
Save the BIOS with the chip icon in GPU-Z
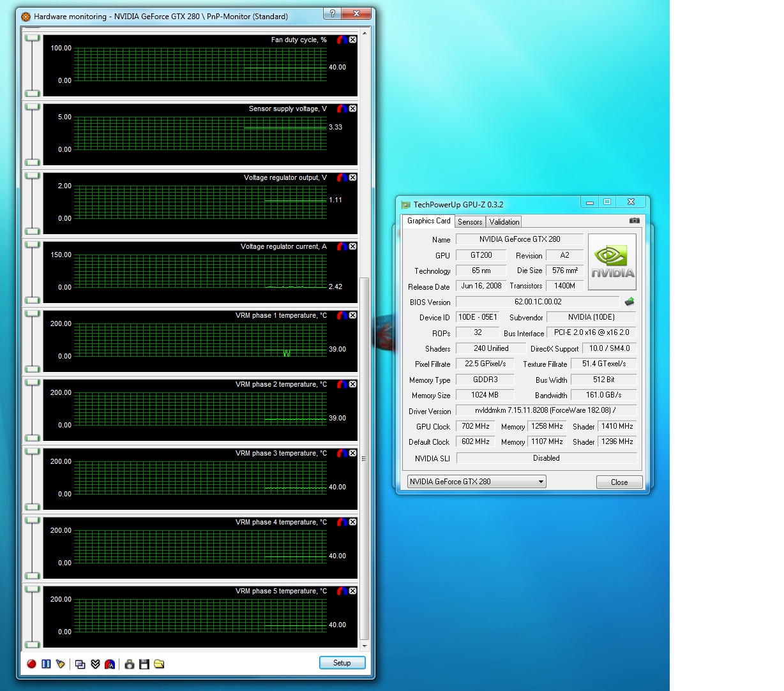[x=629, y=302]
